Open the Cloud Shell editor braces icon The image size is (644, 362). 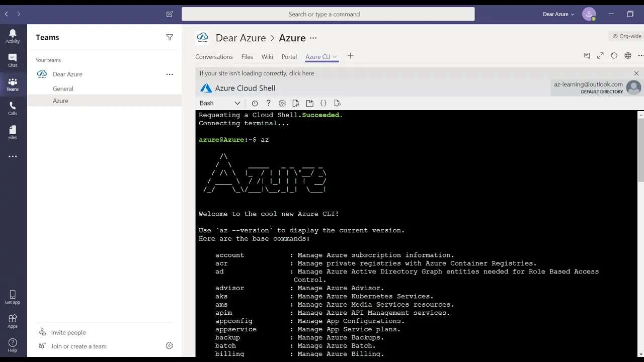point(324,103)
